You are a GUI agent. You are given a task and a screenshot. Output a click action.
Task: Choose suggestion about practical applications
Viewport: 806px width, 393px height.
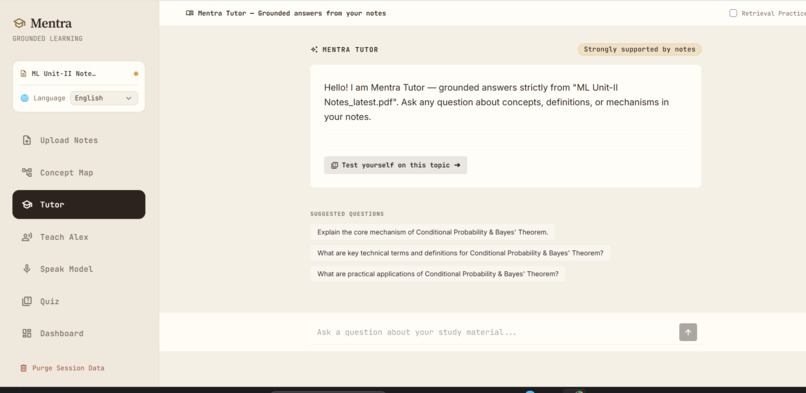[x=437, y=274]
